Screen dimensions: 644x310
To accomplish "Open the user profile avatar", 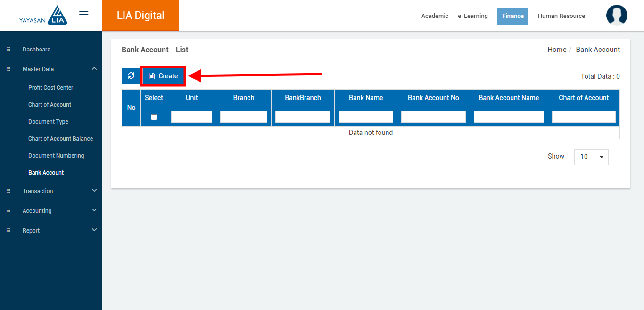I will click(x=617, y=16).
